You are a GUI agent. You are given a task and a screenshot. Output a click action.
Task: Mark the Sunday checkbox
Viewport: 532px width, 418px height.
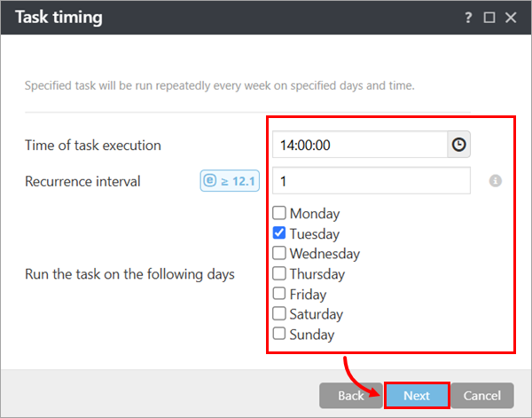pyautogui.click(x=279, y=334)
